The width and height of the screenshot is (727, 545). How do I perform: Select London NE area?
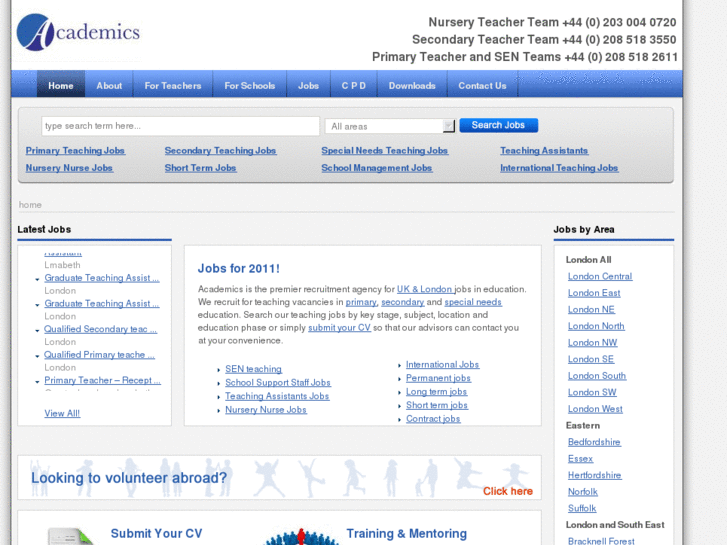[x=591, y=310]
